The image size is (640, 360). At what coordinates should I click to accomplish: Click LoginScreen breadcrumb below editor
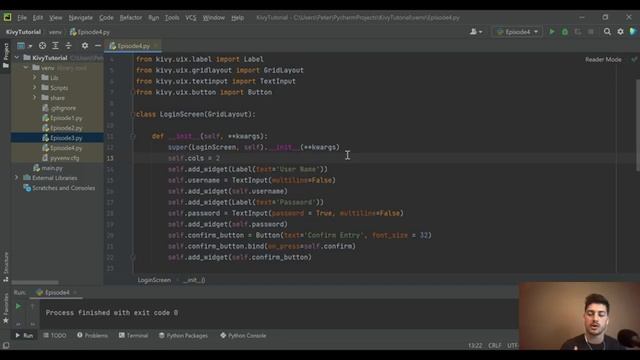[154, 280]
